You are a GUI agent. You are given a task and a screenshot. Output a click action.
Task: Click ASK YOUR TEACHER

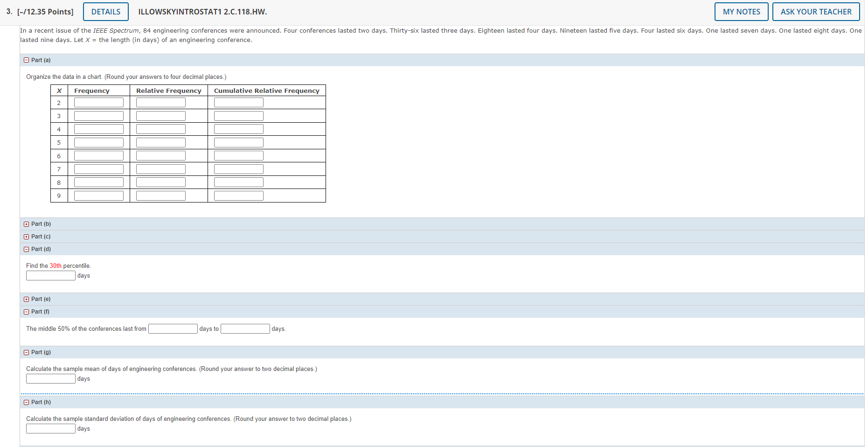click(816, 11)
